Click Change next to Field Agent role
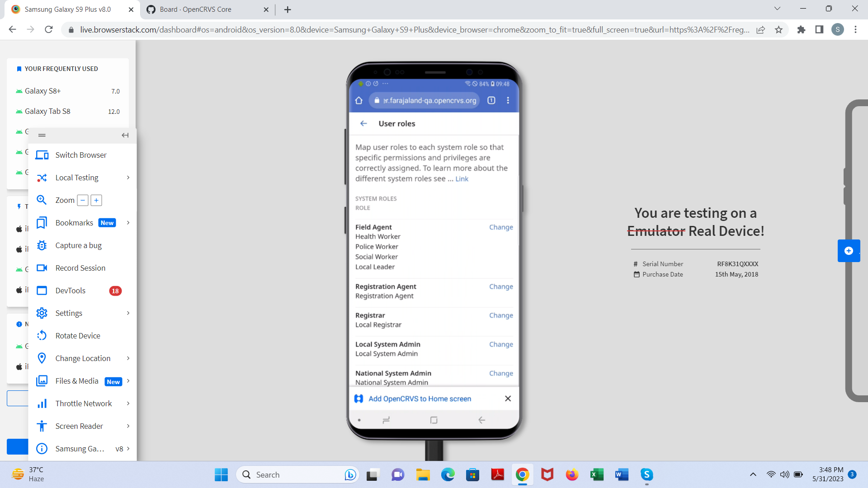Viewport: 868px width, 488px height. pos(501,227)
